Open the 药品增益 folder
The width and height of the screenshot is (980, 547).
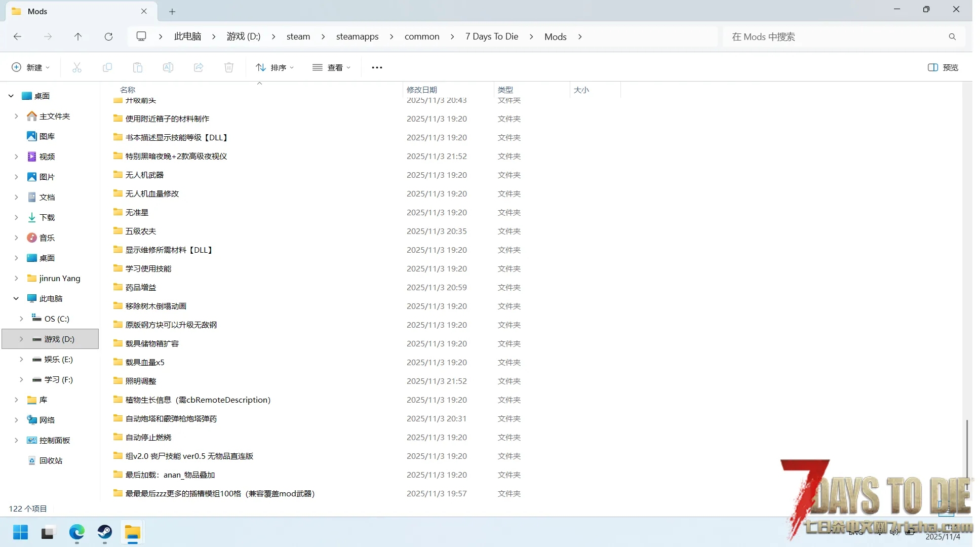pyautogui.click(x=141, y=287)
